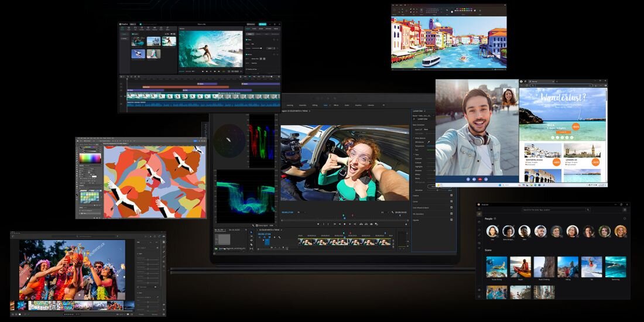The image size is (644, 322).
Task: Toggle the Vignette section checkbox
Action: click(451, 220)
